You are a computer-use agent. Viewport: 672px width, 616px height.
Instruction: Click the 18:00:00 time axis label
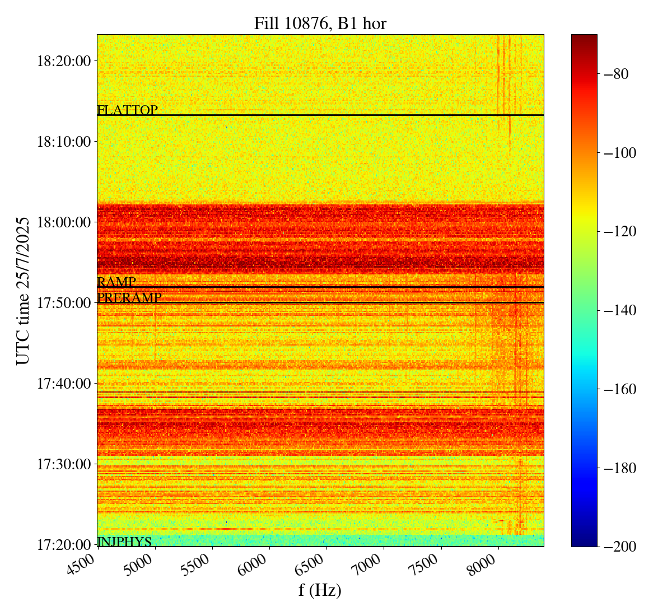click(x=63, y=222)
